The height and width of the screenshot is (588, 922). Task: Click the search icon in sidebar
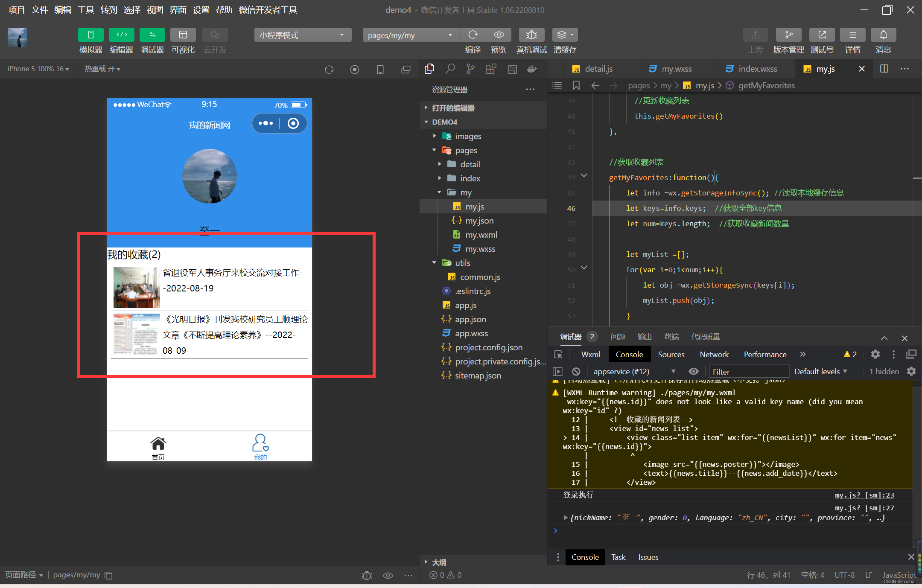tap(450, 69)
